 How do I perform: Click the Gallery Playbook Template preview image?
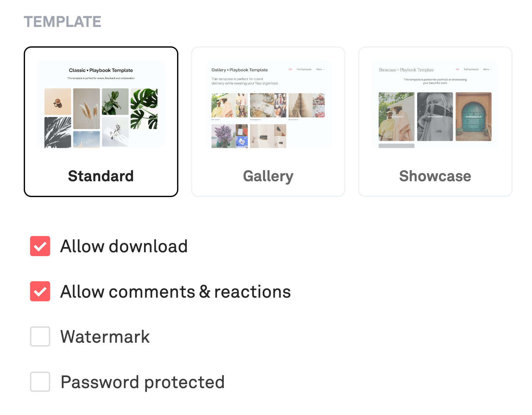click(268, 104)
